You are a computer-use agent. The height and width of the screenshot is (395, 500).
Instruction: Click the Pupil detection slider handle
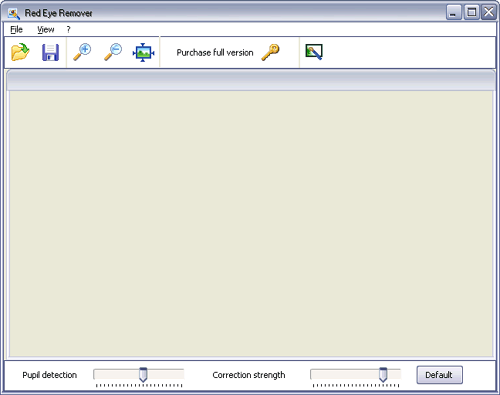pyautogui.click(x=143, y=375)
